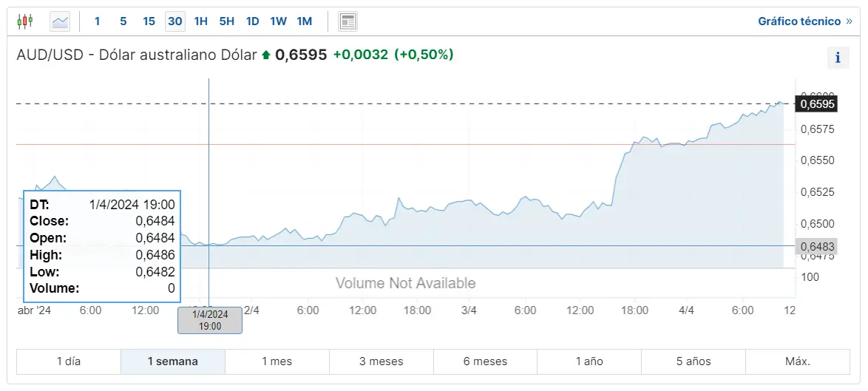Show the 5 años range
Image resolution: width=868 pixels, height=391 pixels.
click(x=694, y=361)
